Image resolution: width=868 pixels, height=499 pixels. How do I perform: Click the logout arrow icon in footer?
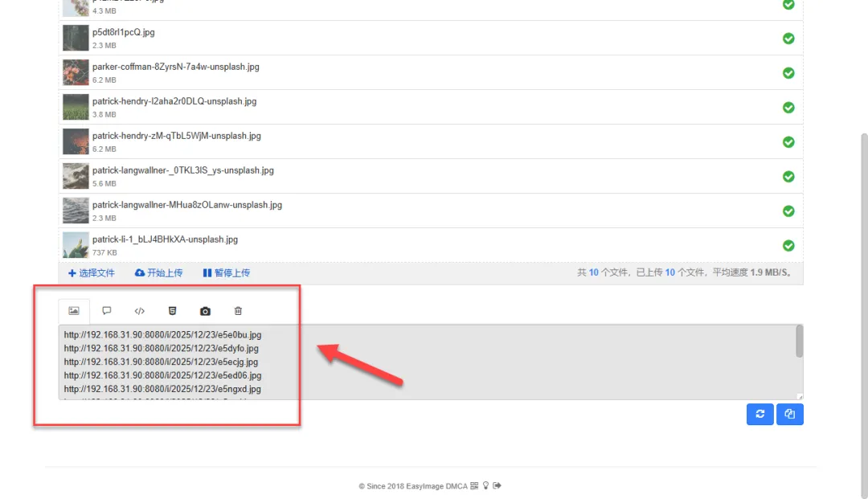pos(497,486)
